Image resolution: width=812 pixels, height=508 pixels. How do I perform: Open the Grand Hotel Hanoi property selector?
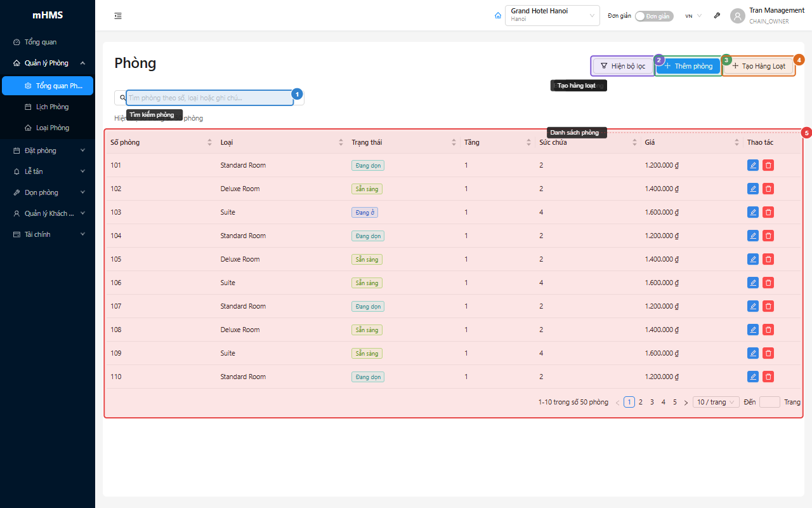coord(553,15)
